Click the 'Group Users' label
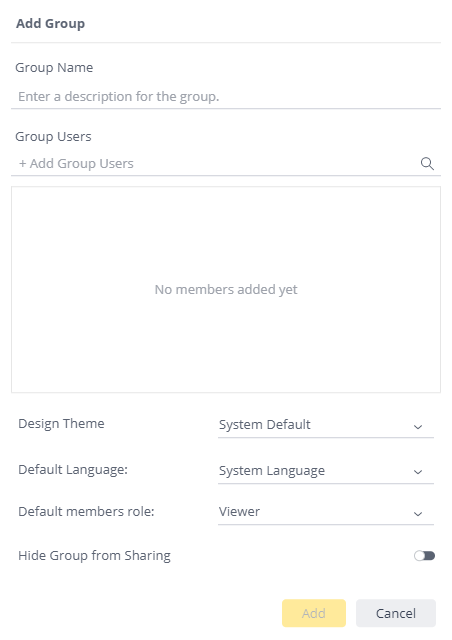The width and height of the screenshot is (452, 640). point(53,137)
